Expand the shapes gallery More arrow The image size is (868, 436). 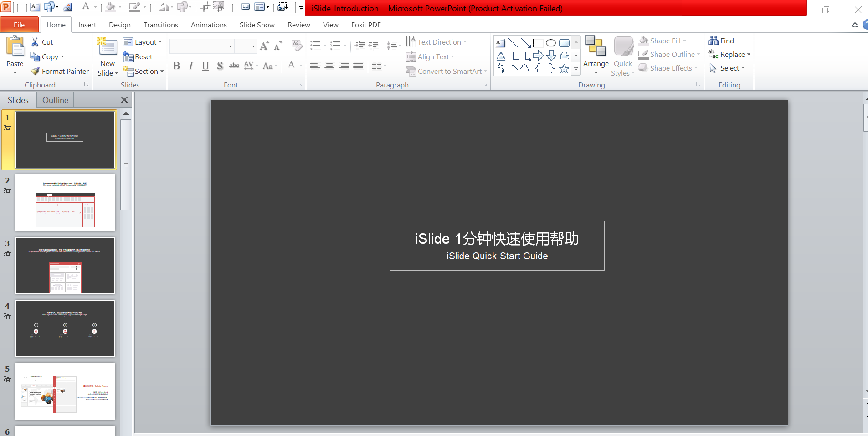[576, 69]
